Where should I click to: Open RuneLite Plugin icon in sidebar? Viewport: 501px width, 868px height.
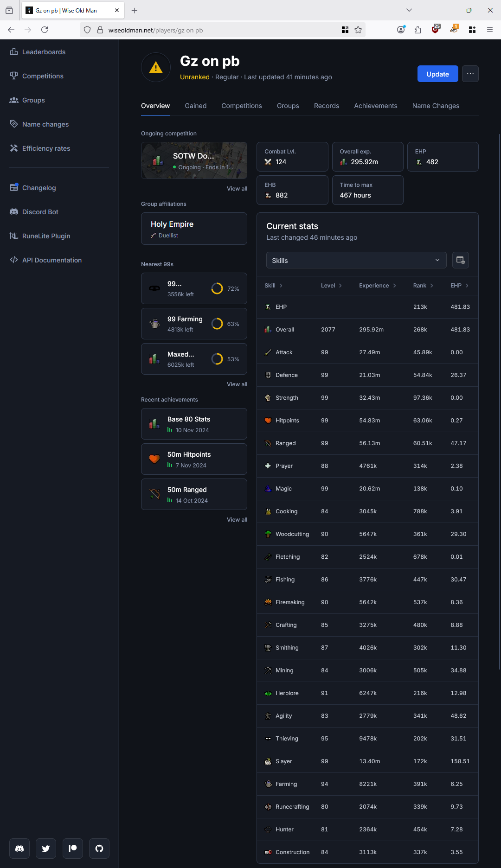[14, 236]
